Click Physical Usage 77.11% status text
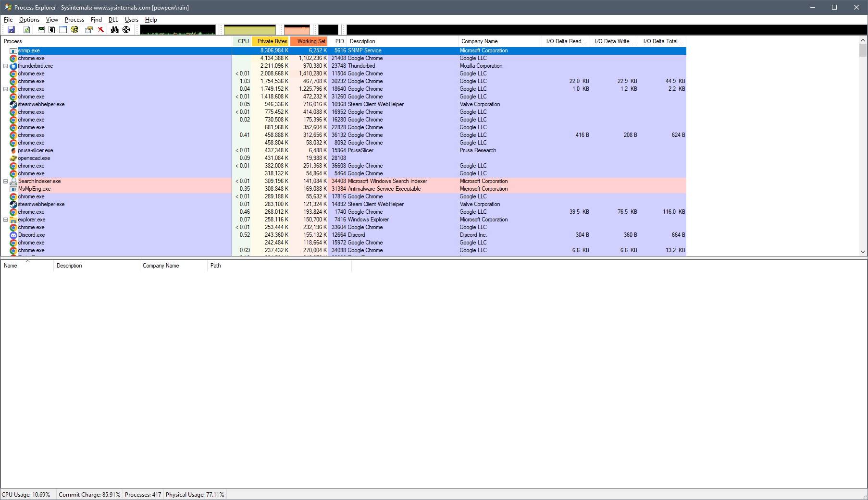The image size is (868, 500). point(195,495)
